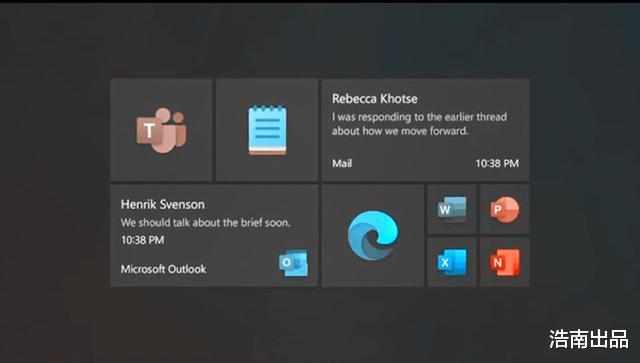This screenshot has width=640, height=363.
Task: Click the sender name "Rebecca Khotse"
Action: [x=374, y=99]
